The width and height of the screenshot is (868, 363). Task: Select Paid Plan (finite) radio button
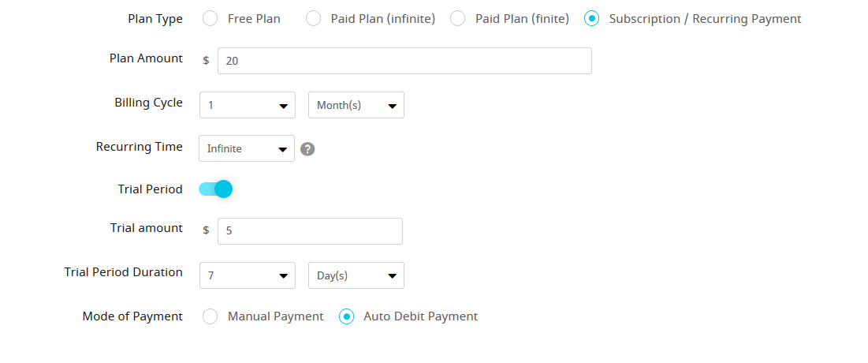pyautogui.click(x=457, y=19)
